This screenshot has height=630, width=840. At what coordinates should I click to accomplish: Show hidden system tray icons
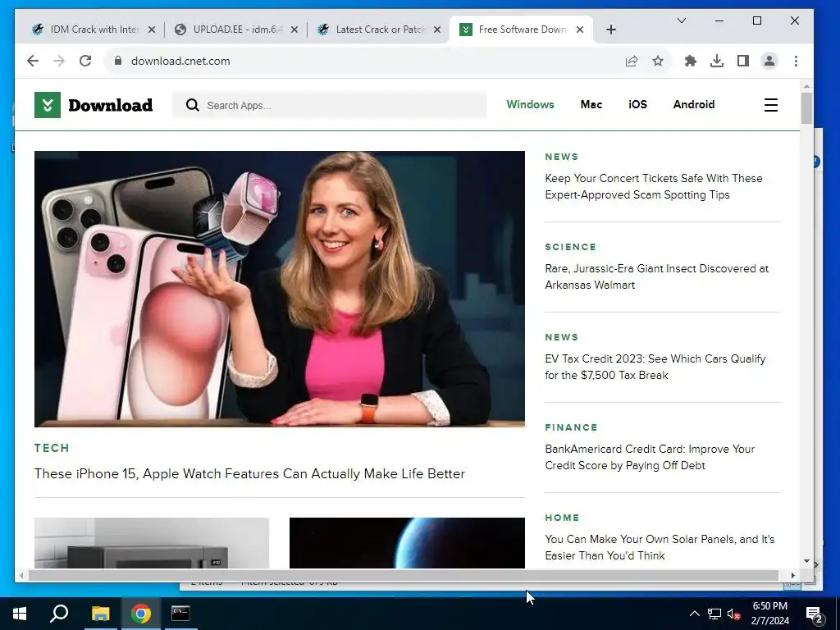694,614
